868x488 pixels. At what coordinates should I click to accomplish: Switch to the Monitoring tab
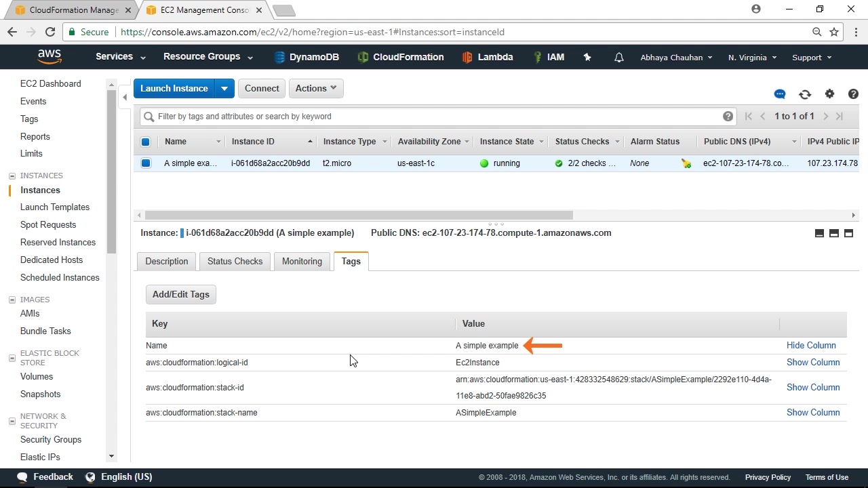302,262
